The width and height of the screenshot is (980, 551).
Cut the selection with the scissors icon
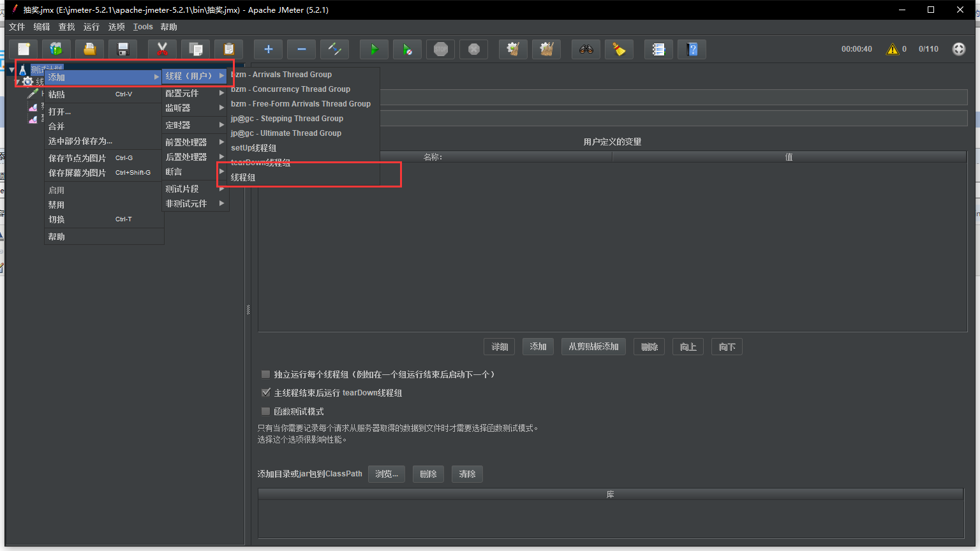[x=163, y=49]
